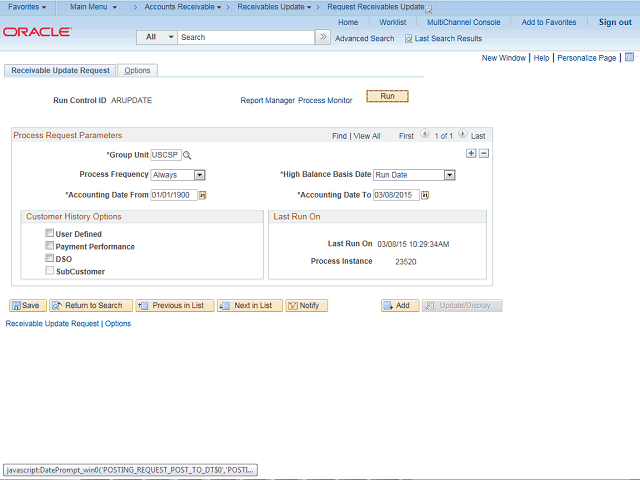This screenshot has width=640, height=480.
Task: Open Process Monitor link
Action: click(x=325, y=100)
